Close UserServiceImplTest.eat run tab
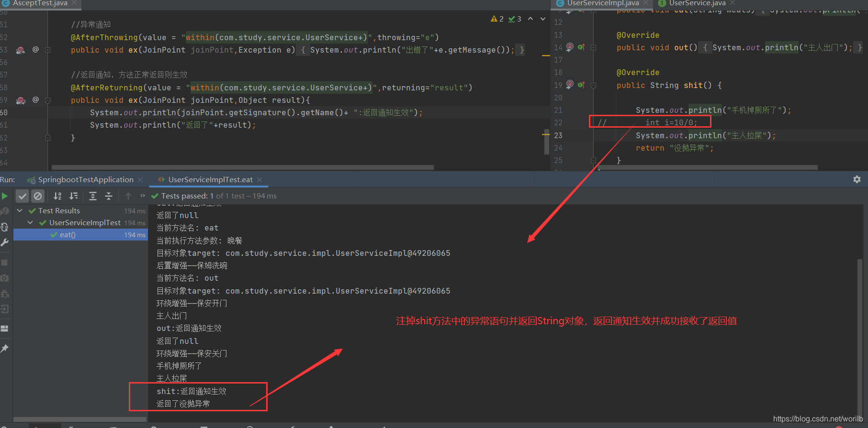 click(259, 180)
